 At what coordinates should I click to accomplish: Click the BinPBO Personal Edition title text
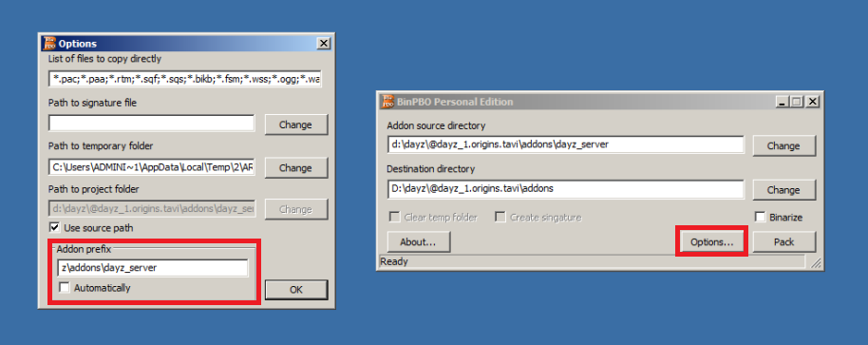pos(455,102)
